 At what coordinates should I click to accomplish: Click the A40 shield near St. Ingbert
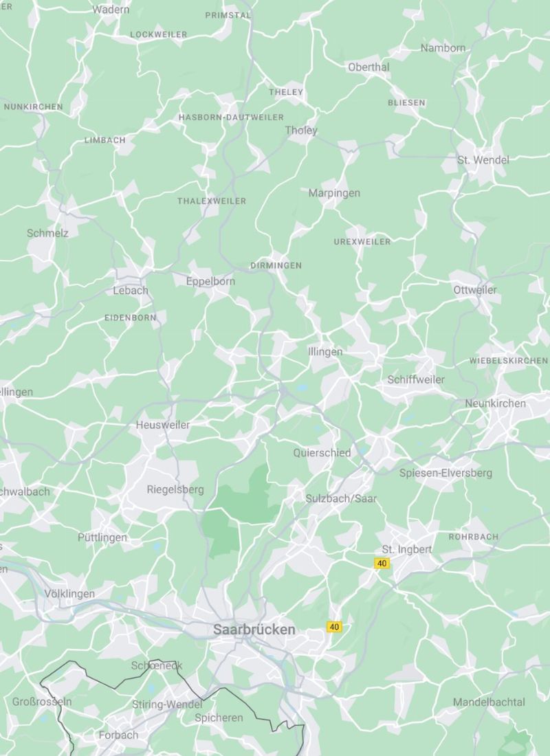click(382, 563)
